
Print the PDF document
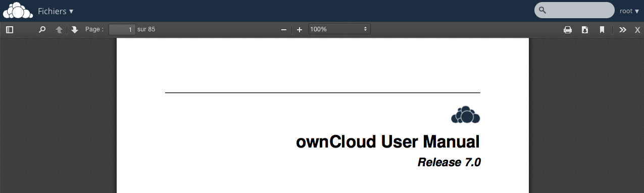tap(568, 30)
